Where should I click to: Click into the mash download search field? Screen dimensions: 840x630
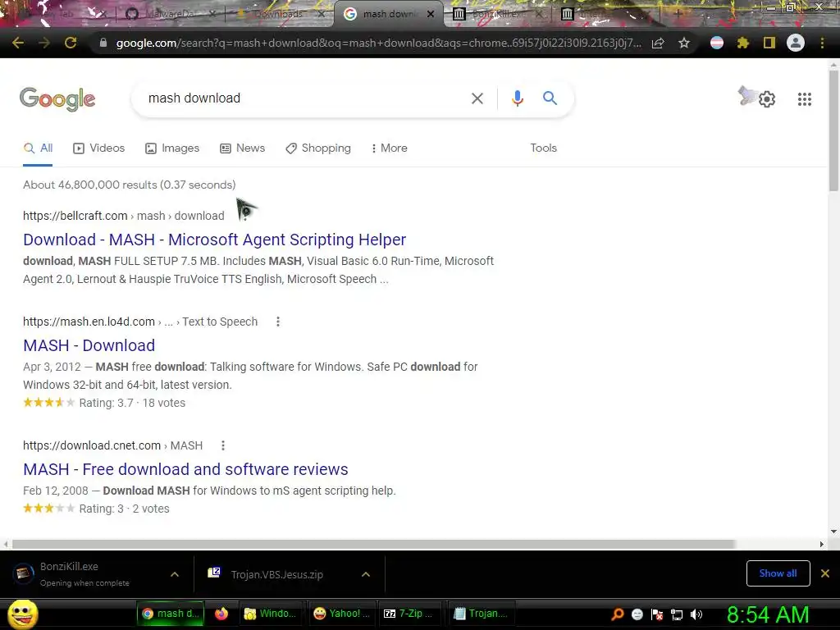(300, 98)
